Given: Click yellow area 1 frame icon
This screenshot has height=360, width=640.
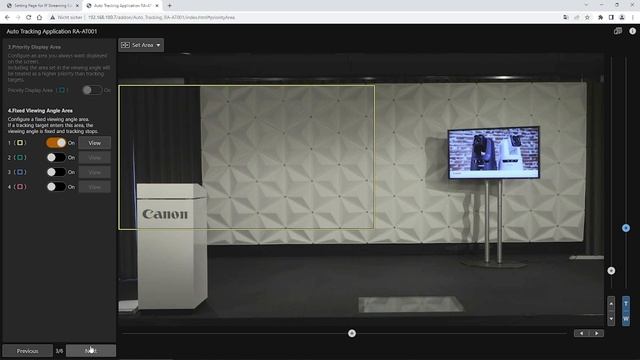Looking at the screenshot, I should tap(20, 143).
